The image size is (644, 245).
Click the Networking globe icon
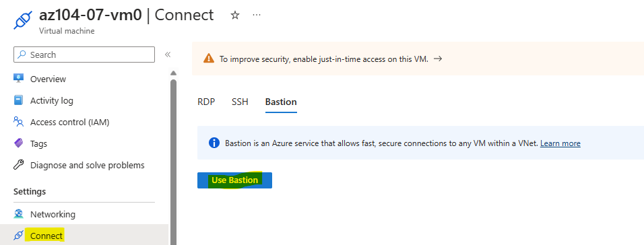tap(18, 214)
